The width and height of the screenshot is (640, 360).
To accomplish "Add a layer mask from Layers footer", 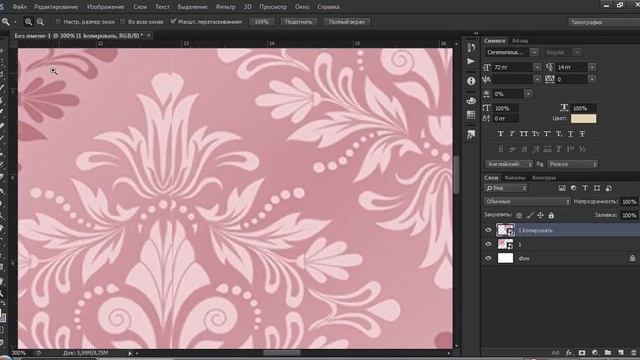I will click(582, 353).
